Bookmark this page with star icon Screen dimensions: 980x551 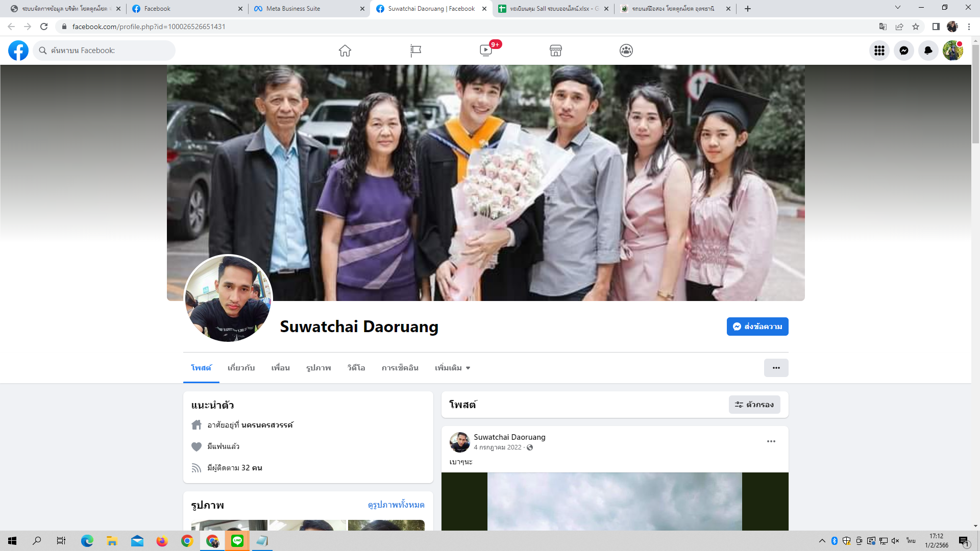click(916, 27)
